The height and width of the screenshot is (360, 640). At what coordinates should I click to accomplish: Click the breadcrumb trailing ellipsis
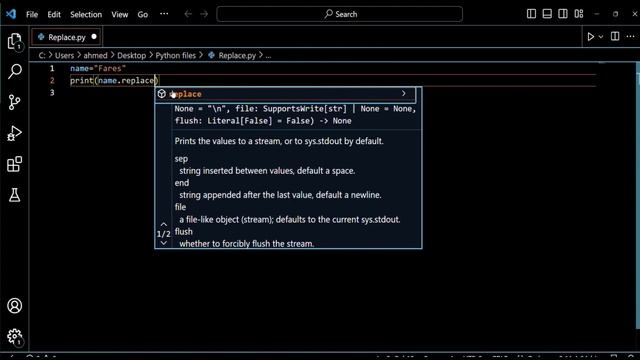(x=268, y=56)
